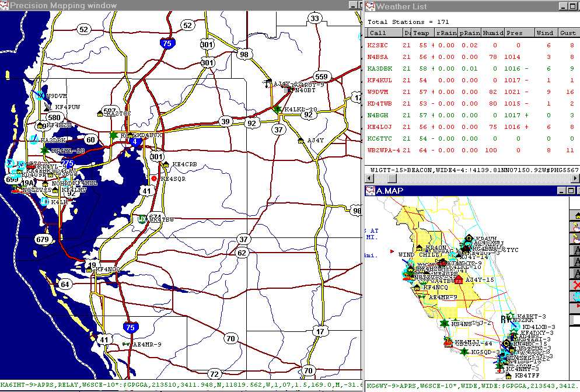Select the KS4NS green star in A.MAP

[x=445, y=323]
